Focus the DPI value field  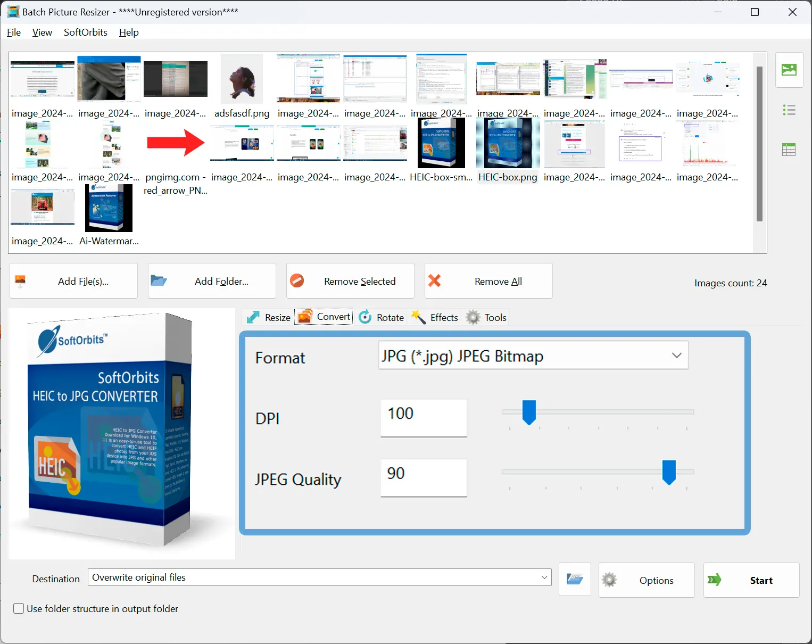pyautogui.click(x=424, y=418)
